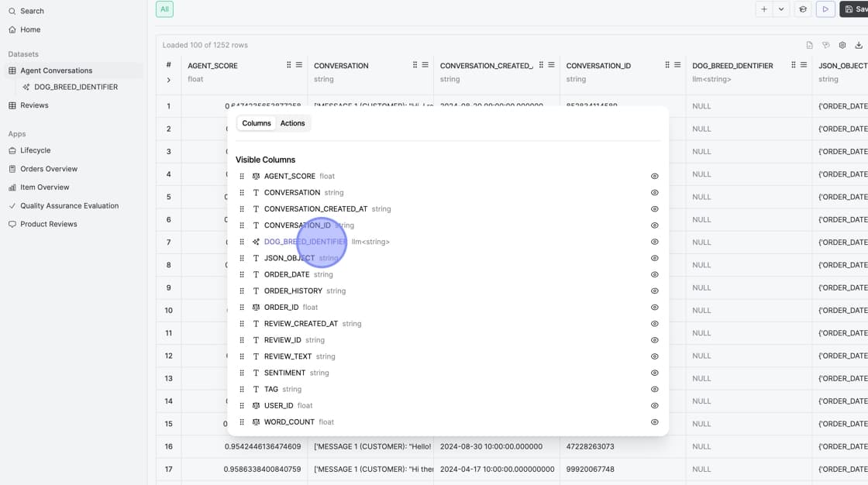Click the download icon above the table

[x=859, y=46]
